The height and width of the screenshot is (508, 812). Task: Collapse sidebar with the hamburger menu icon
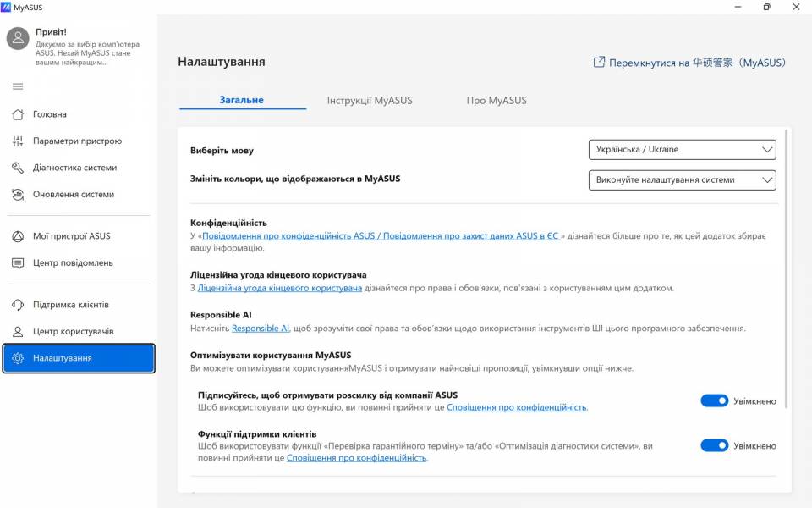[x=18, y=86]
